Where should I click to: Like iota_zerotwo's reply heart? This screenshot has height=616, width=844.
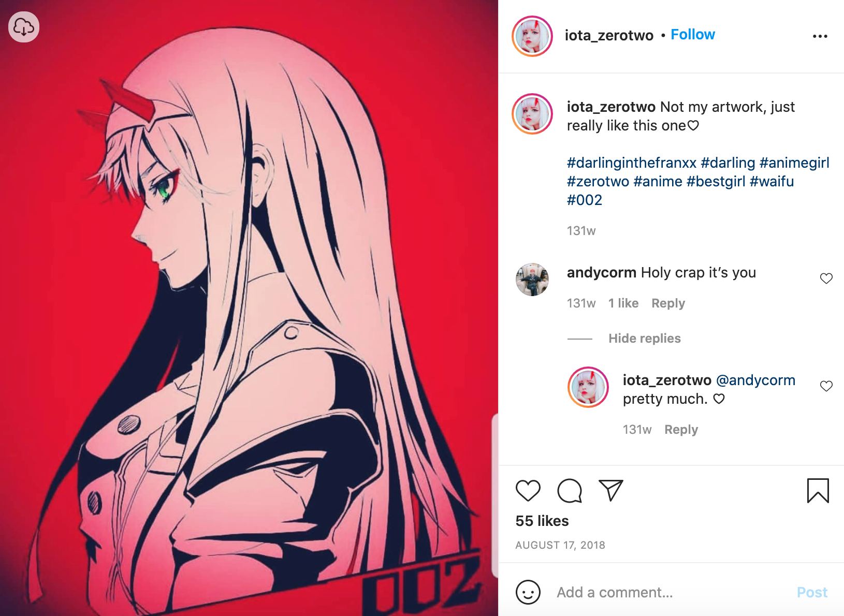click(x=826, y=386)
